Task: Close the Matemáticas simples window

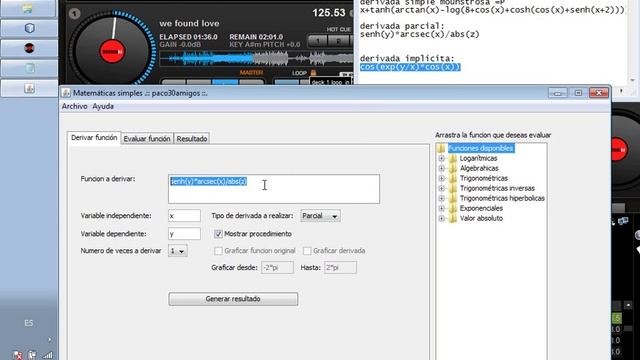Action: pos(599,93)
